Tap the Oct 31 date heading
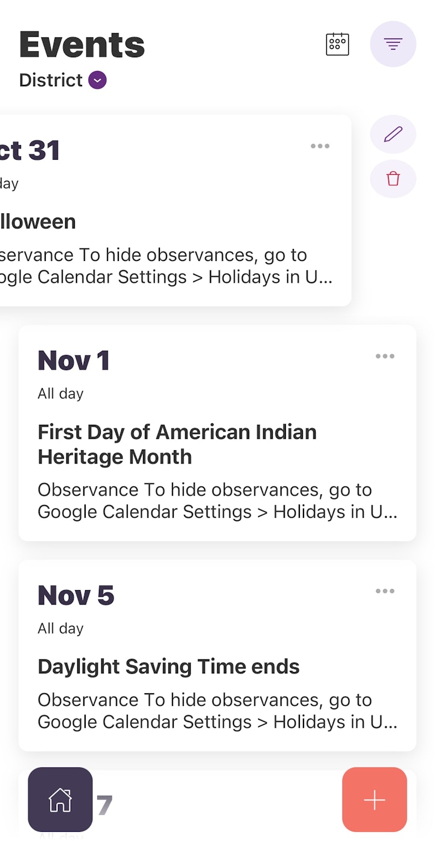 [30, 151]
